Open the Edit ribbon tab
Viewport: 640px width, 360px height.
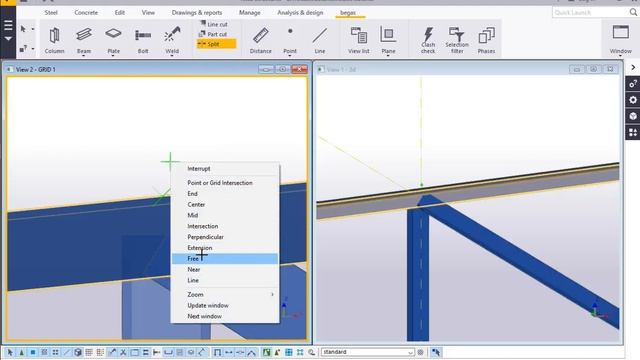tap(120, 13)
